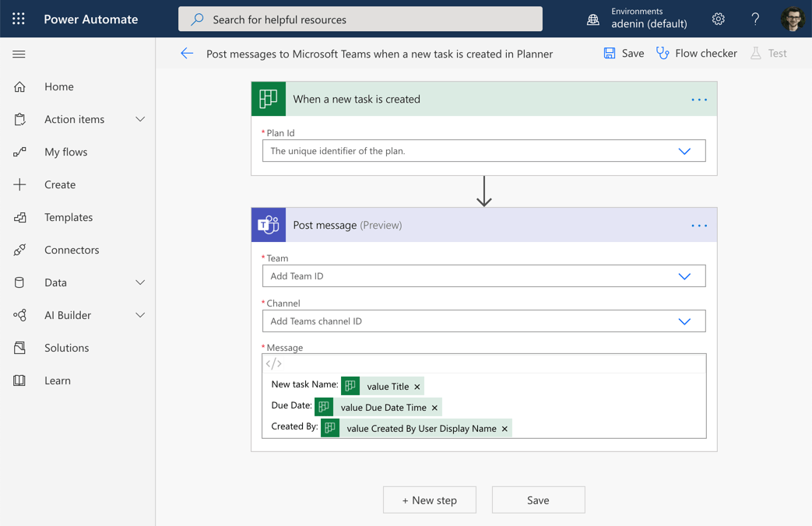Collapse the navigation with the hamburger icon
The width and height of the screenshot is (812, 526).
pyautogui.click(x=19, y=54)
